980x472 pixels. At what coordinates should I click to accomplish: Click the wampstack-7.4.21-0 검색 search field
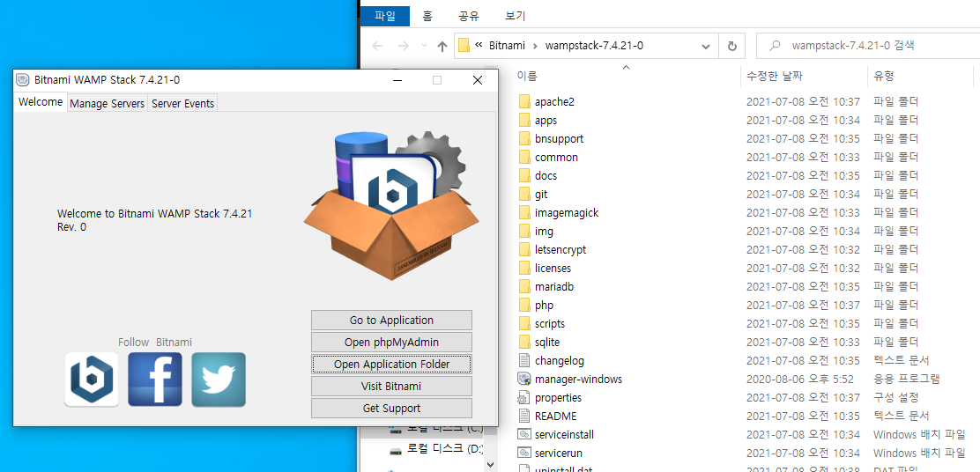tap(867, 46)
